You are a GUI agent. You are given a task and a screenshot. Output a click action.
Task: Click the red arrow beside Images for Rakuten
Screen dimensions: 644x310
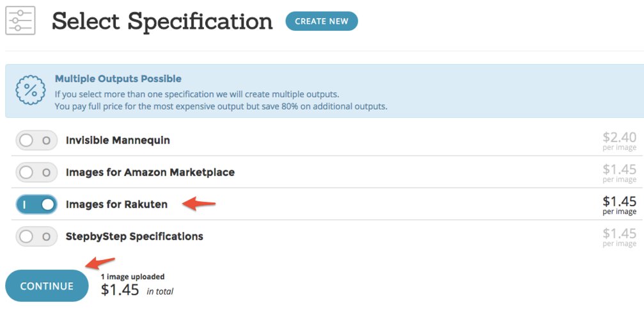[x=199, y=204]
